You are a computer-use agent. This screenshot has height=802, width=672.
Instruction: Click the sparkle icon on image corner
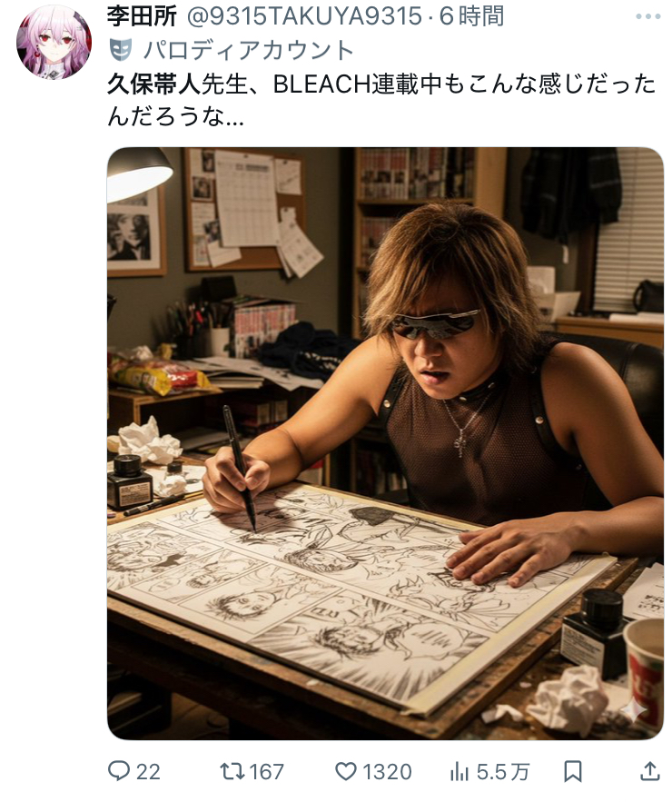coord(633,711)
